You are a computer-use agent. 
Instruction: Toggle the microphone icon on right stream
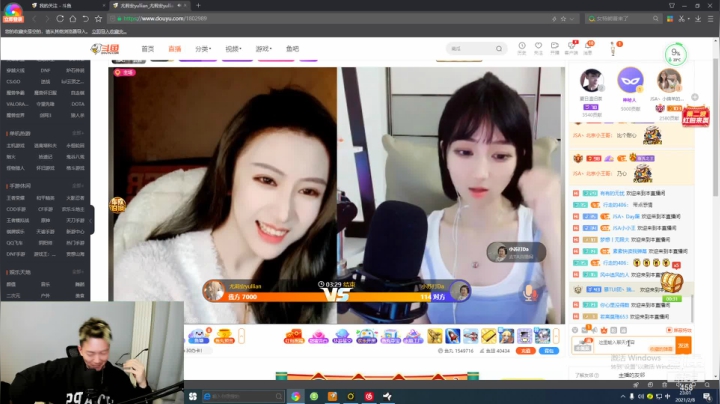(529, 293)
